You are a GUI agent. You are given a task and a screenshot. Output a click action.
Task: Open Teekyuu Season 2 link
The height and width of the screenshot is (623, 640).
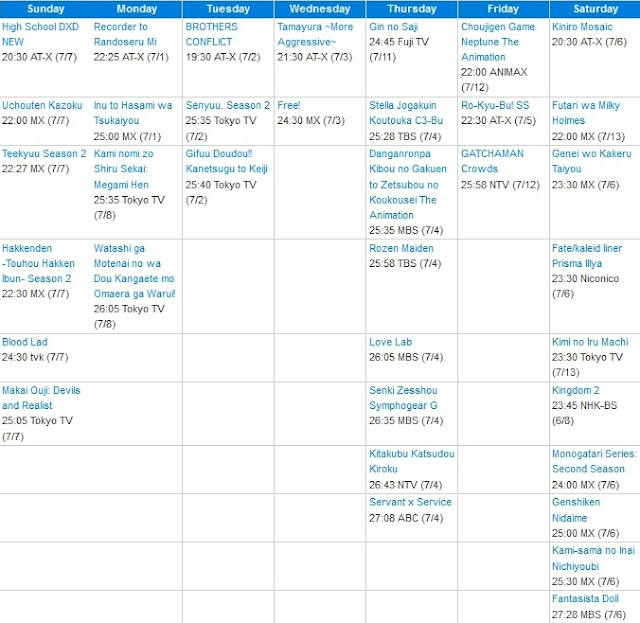[44, 154]
